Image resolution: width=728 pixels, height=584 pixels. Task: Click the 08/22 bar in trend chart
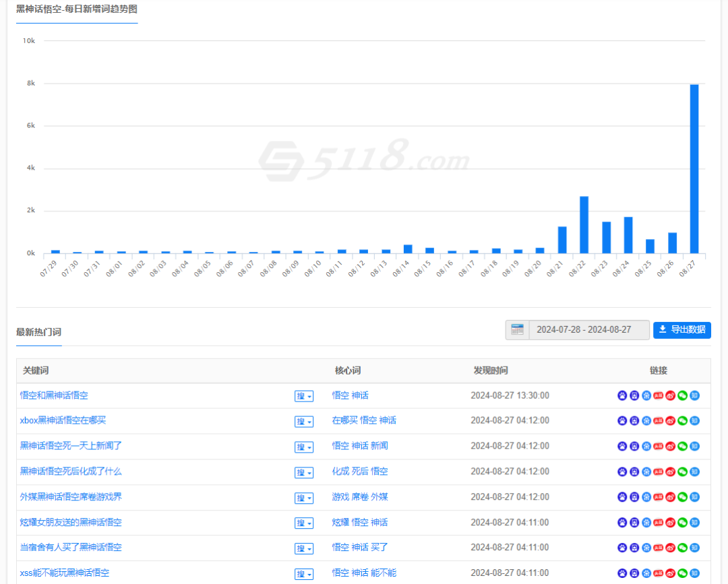point(584,225)
